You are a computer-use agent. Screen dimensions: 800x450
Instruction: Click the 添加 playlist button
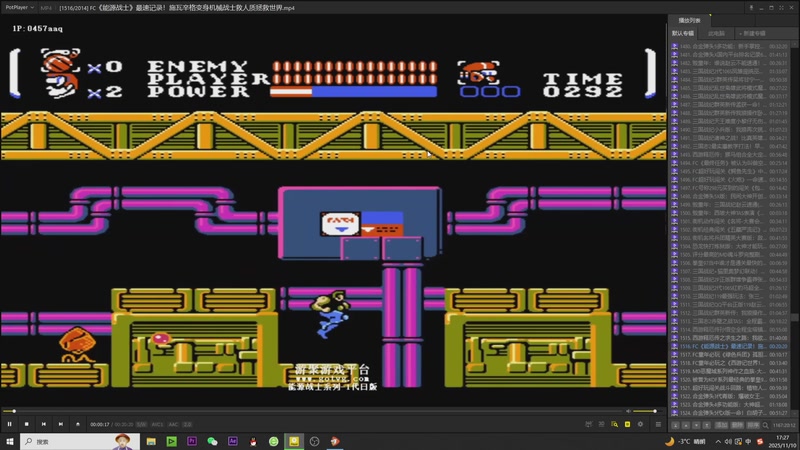721,425
